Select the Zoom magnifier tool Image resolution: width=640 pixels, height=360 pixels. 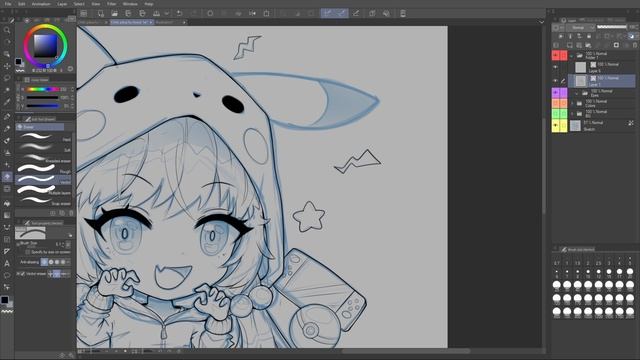coord(7,30)
